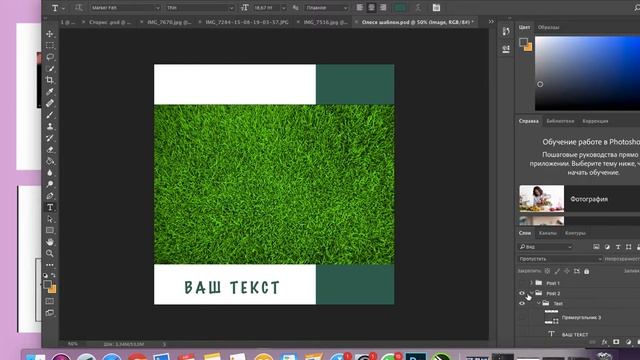Switch to IMG_7516.jpg document tab
This screenshot has width=640, height=360.
coord(326,22)
